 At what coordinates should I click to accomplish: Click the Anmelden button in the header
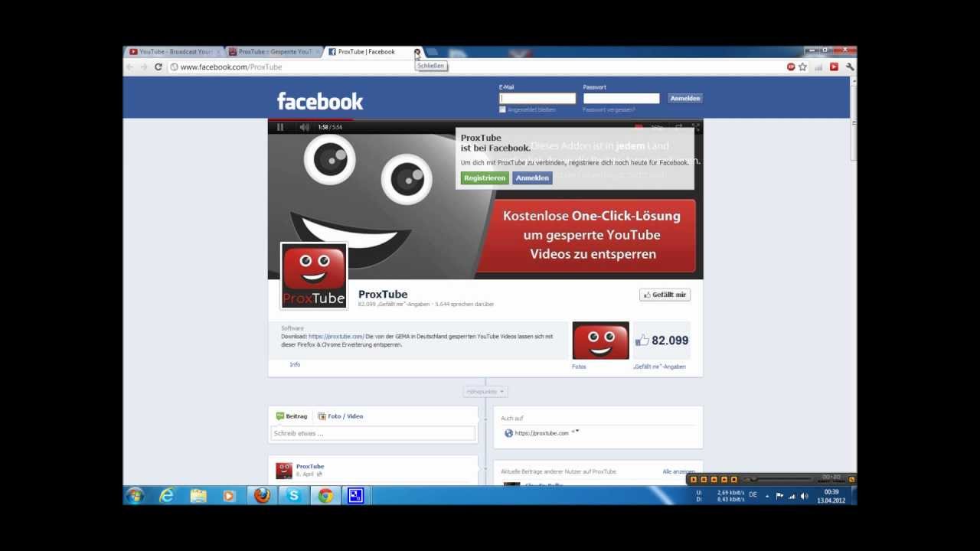pos(684,98)
